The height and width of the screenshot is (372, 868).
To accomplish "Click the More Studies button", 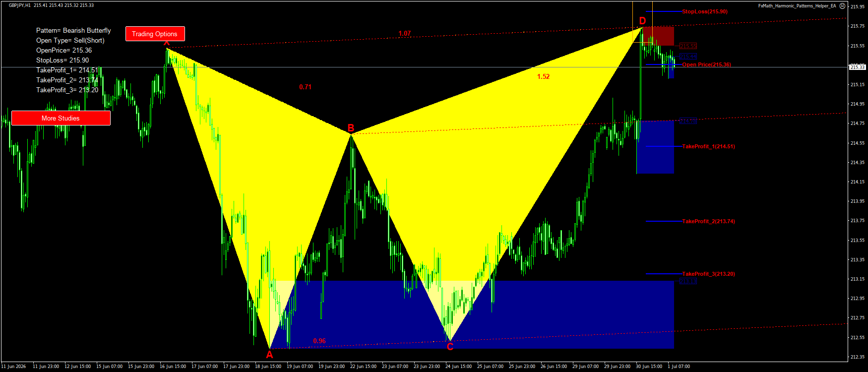I will [61, 118].
